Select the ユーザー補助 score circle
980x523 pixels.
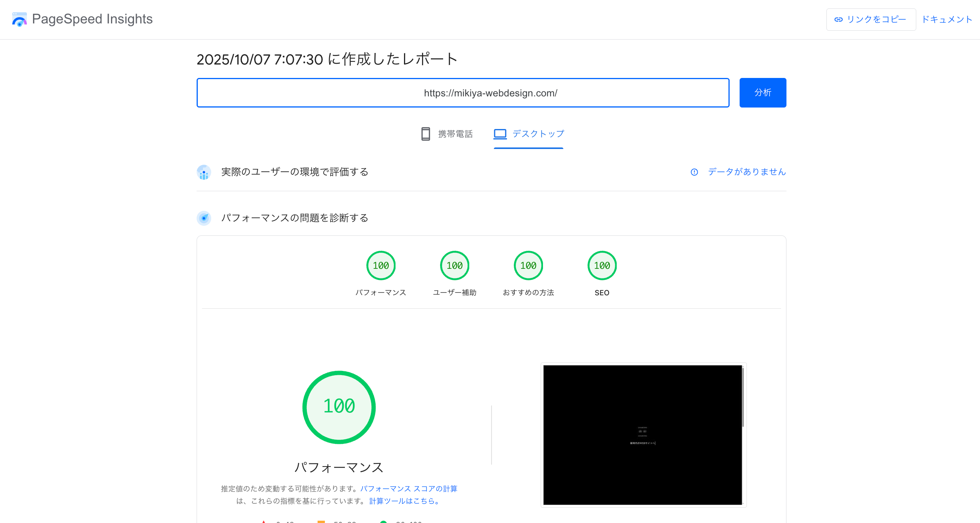click(x=454, y=265)
